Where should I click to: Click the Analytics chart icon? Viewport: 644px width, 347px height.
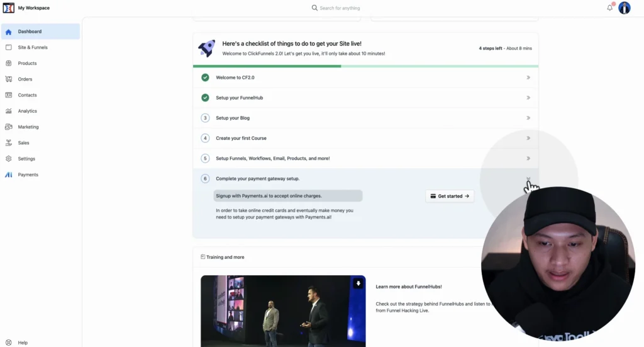[9, 111]
